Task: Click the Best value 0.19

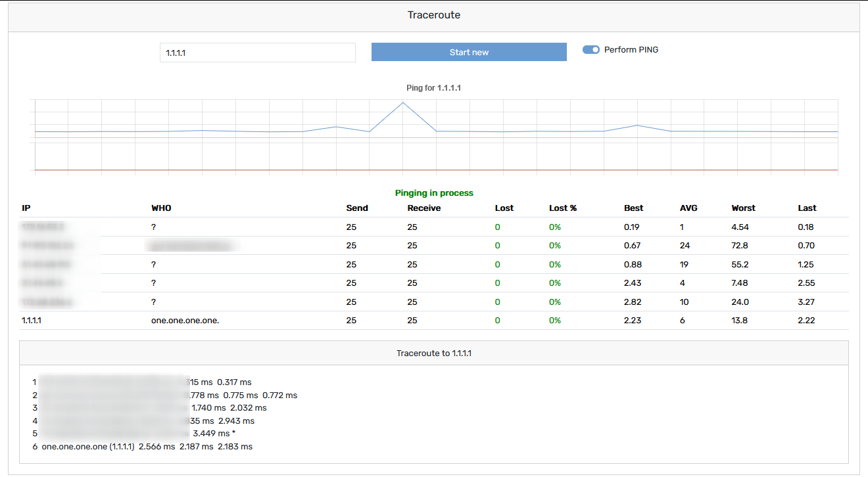Action: point(632,227)
